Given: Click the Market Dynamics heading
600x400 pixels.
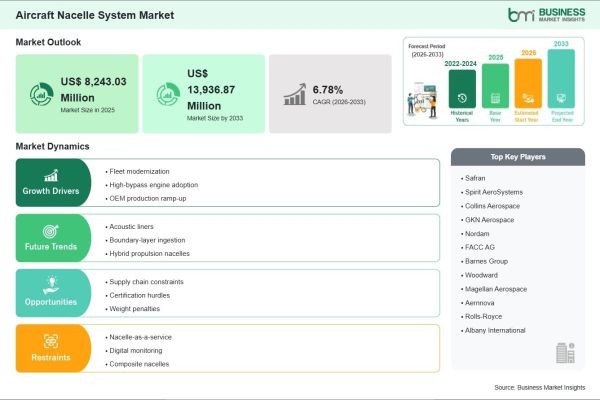Looking at the screenshot, I should point(52,146).
